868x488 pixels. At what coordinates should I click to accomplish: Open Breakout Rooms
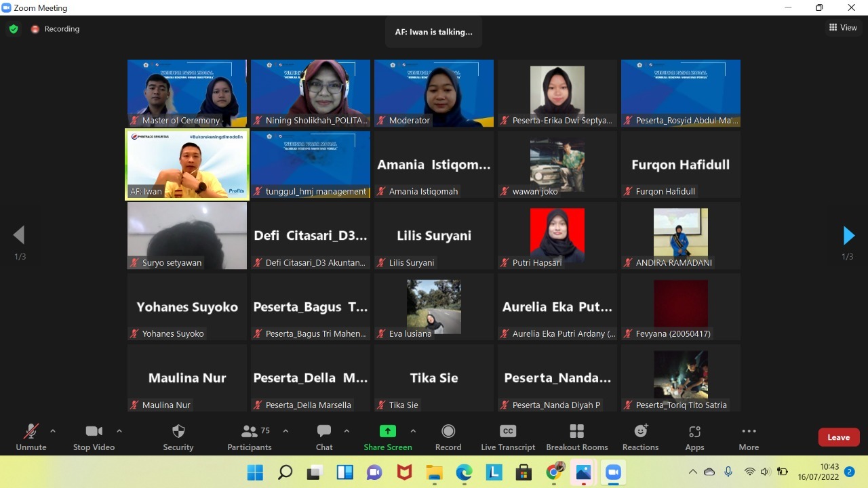tap(576, 437)
